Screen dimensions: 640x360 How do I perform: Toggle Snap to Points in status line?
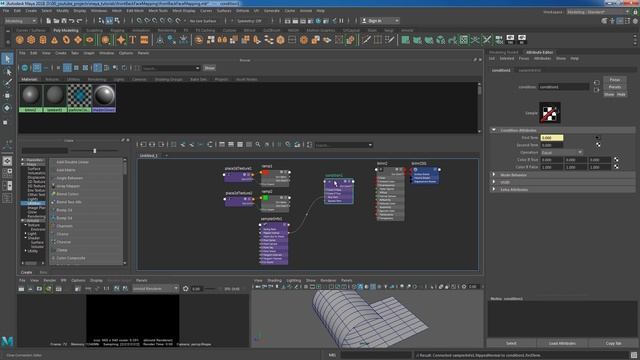click(x=155, y=20)
